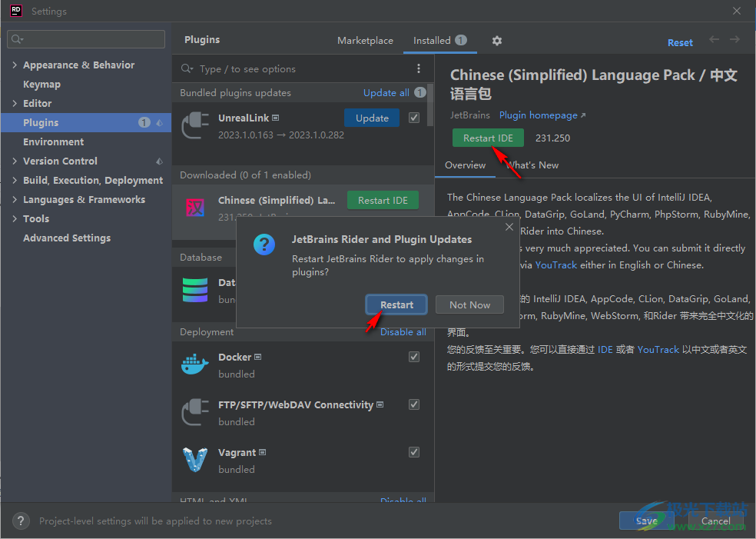Click the bundled marker next to UnrealLink
The image size is (756, 539).
coord(275,118)
